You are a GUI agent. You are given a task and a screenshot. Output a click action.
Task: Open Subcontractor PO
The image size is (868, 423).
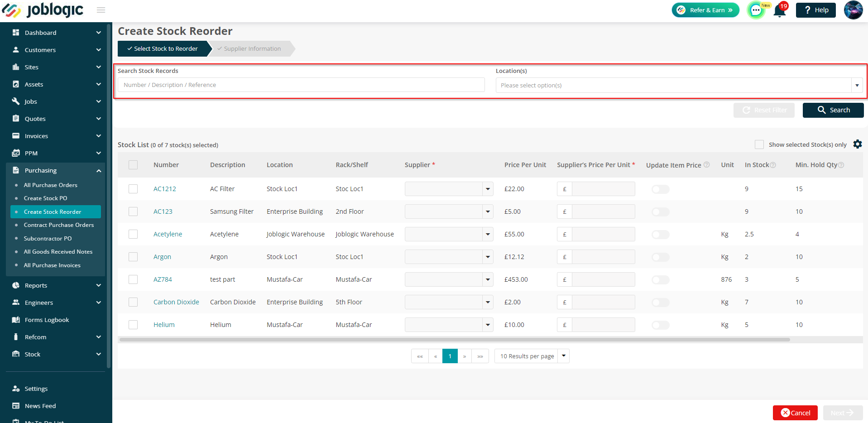(48, 238)
